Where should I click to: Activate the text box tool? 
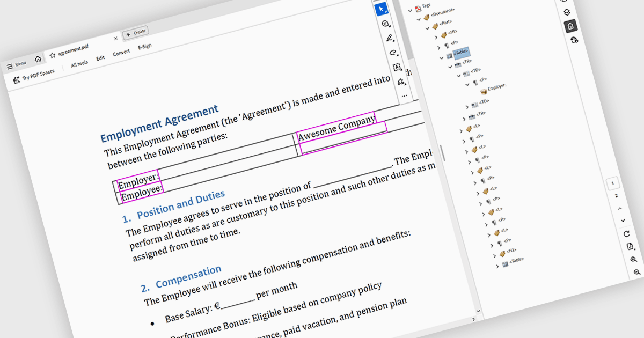pos(397,67)
